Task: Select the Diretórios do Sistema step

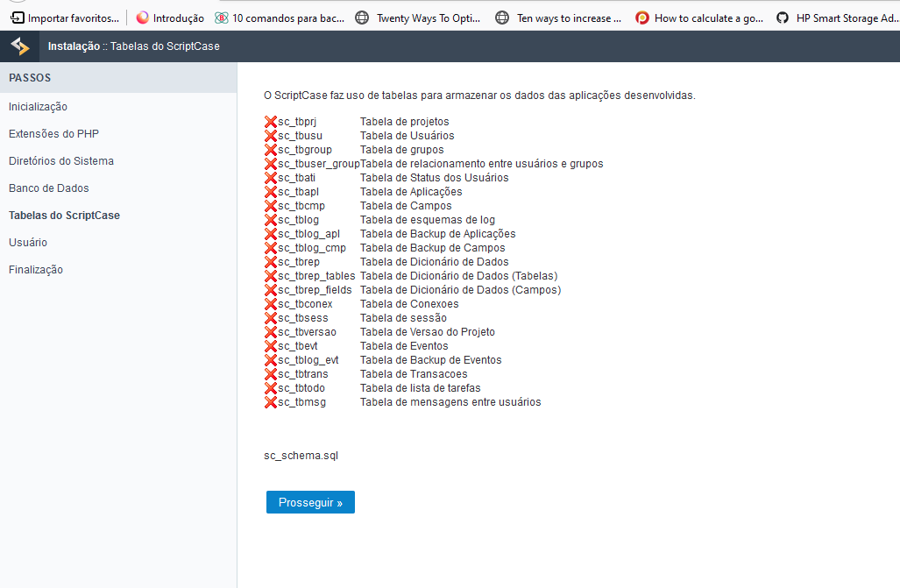Action: pos(61,160)
